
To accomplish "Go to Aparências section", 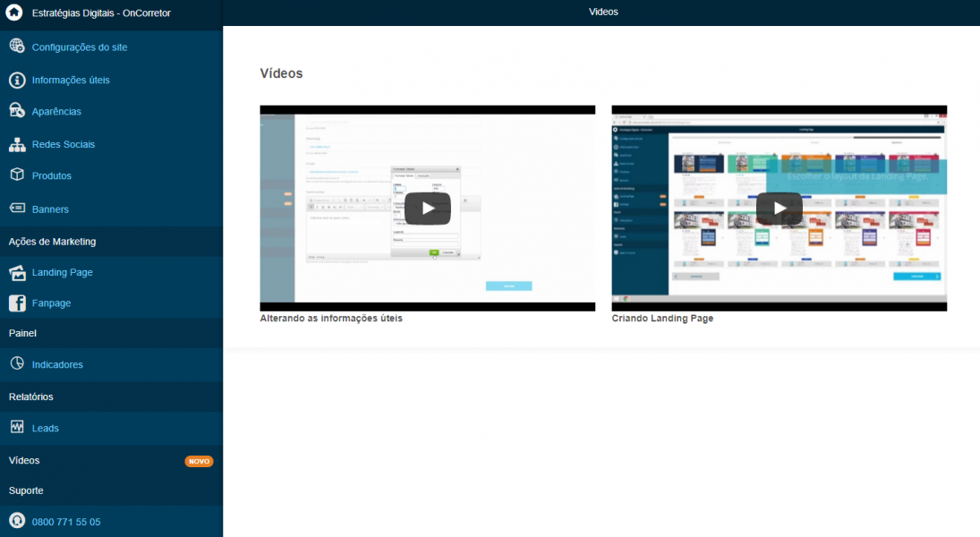I will tap(56, 111).
